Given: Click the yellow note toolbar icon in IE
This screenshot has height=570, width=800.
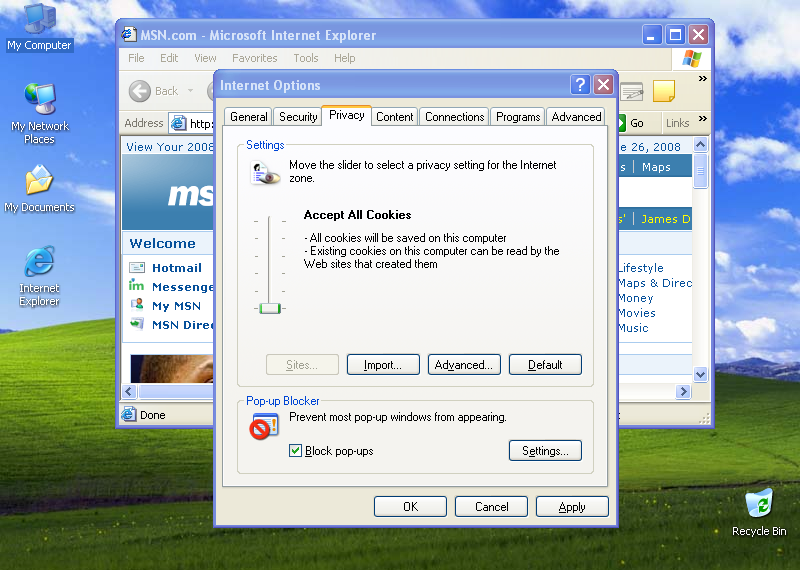Looking at the screenshot, I should (663, 91).
